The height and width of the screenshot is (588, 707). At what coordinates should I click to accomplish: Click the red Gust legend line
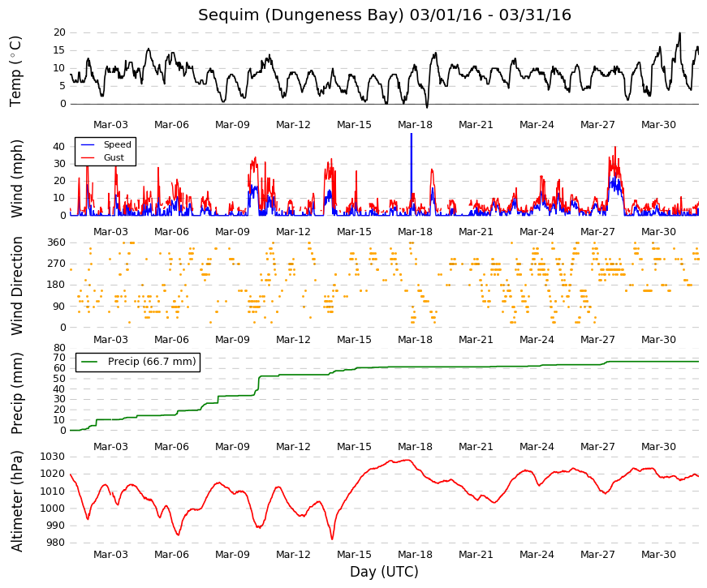(x=88, y=157)
